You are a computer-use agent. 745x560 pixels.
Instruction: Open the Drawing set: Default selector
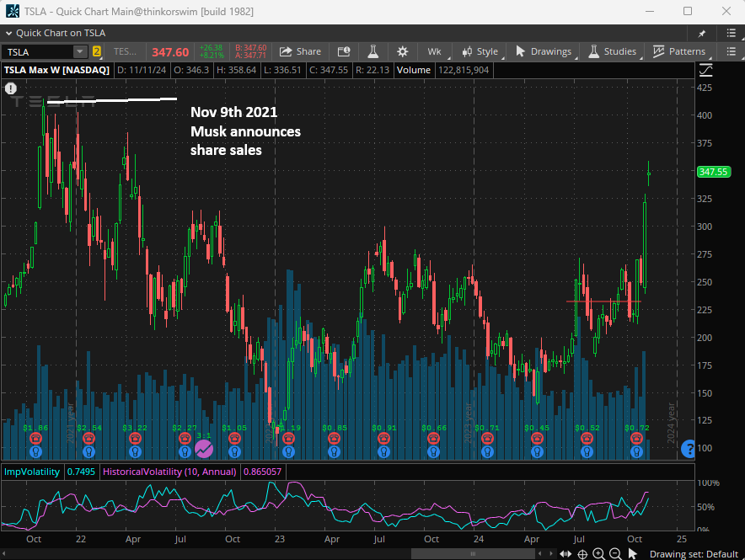(x=694, y=554)
